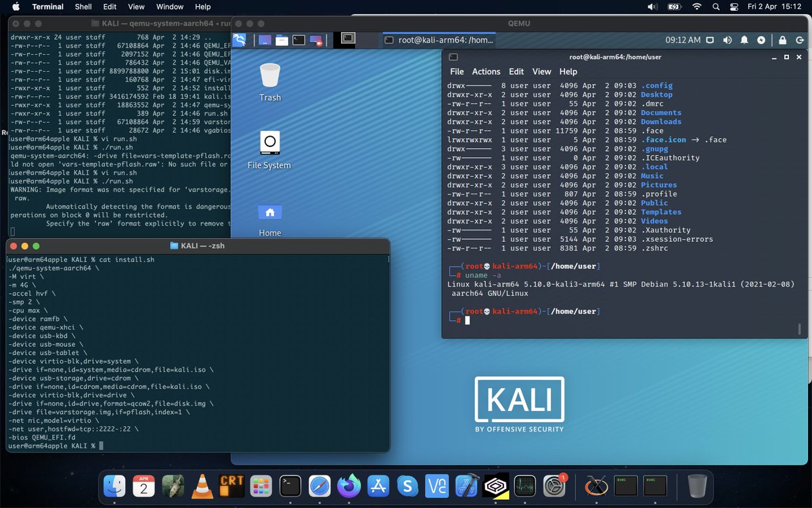
Task: Select the workspace switcher thumbnail in Kali panel
Action: coord(348,39)
